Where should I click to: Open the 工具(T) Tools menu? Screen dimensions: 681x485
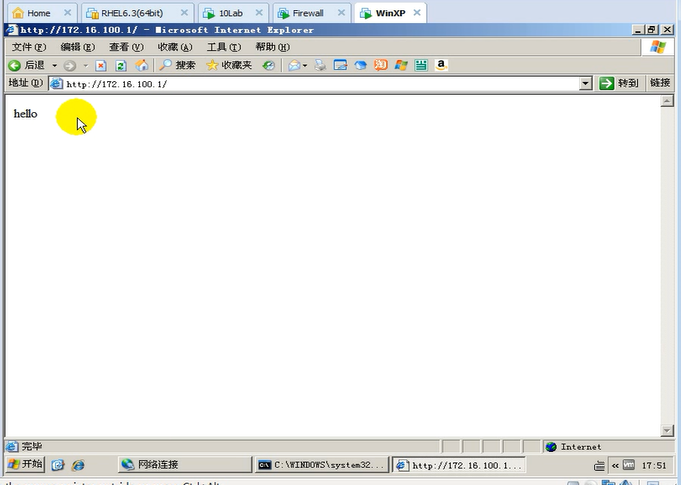tap(224, 47)
